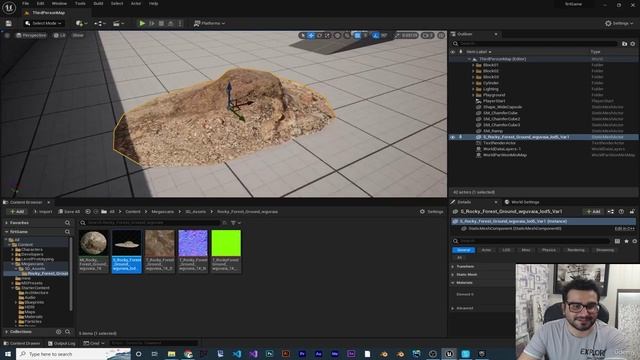Click the Add button in Content Browser

click(17, 211)
